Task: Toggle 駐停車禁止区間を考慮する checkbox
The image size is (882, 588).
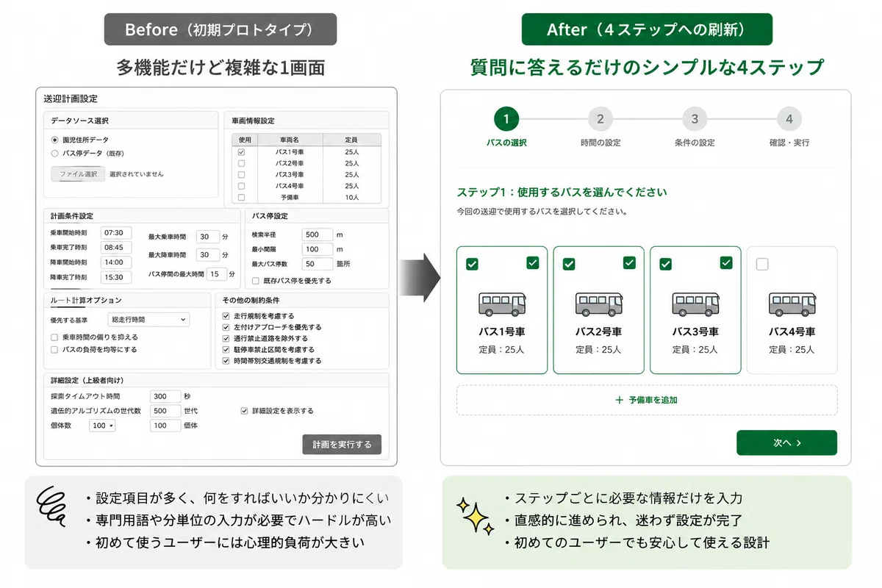Action: 226,350
